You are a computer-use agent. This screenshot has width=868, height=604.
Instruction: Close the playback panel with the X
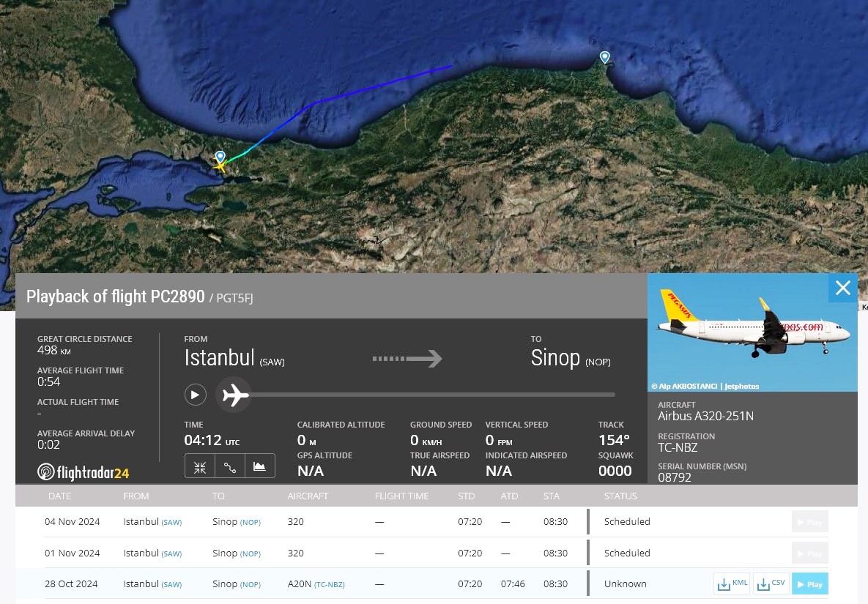pos(842,288)
